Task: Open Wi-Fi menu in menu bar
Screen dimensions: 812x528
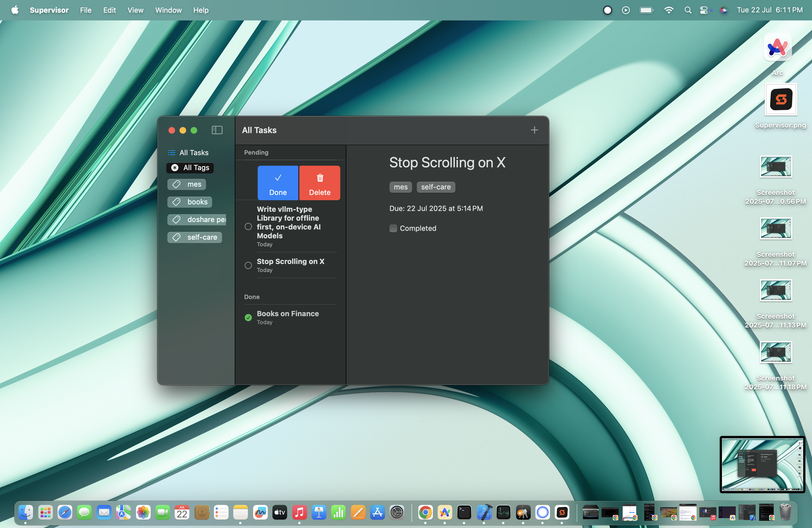Action: [669, 10]
